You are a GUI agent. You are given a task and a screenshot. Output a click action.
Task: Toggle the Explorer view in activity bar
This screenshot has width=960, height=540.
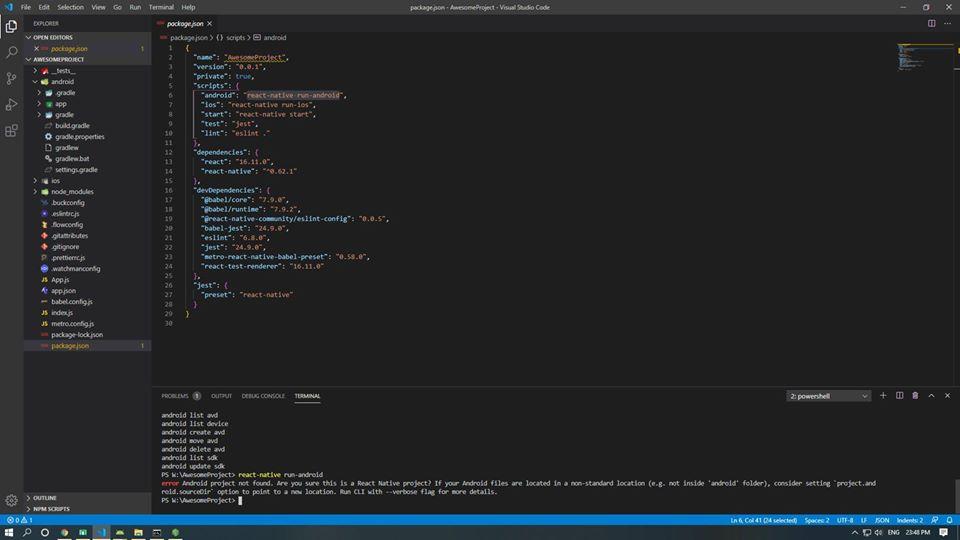pos(12,26)
